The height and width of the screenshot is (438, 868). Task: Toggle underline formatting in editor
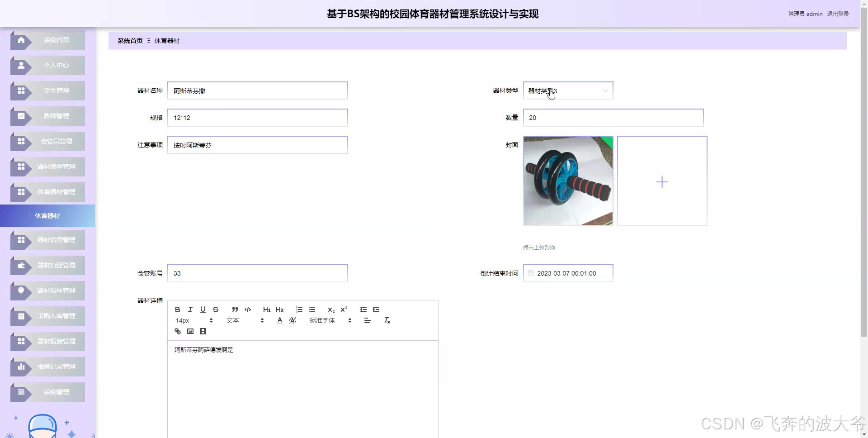point(203,309)
